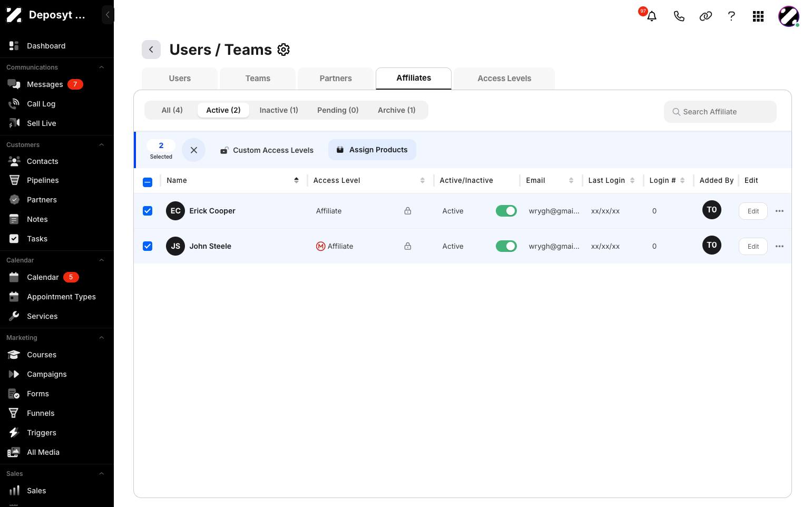Collapse the sidebar with the chevron

point(107,15)
